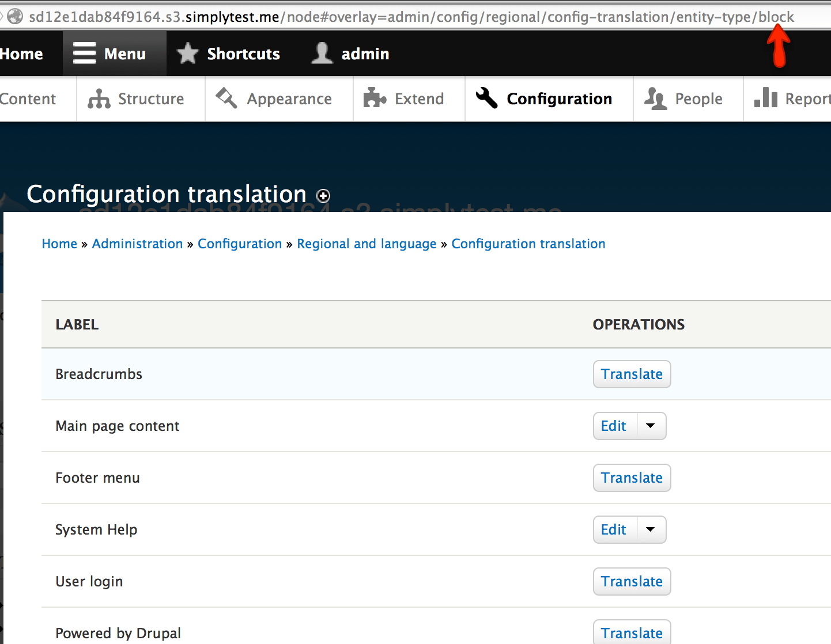Open the Content menu item
Screen dimensions: 831x644
(x=28, y=99)
